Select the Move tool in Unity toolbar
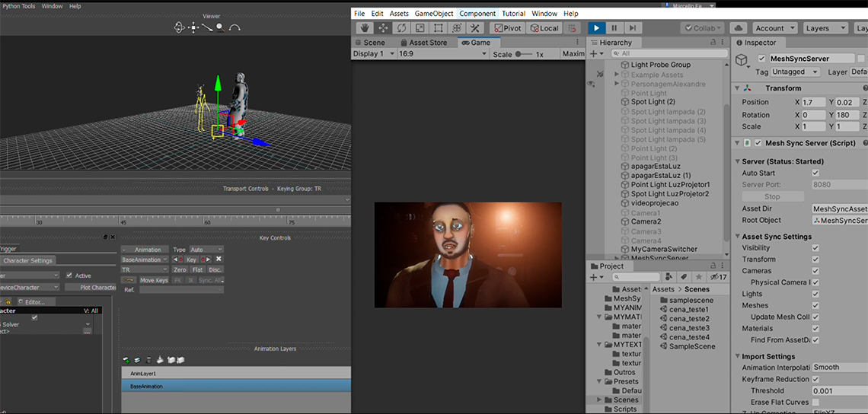868x414 pixels. pyautogui.click(x=382, y=28)
